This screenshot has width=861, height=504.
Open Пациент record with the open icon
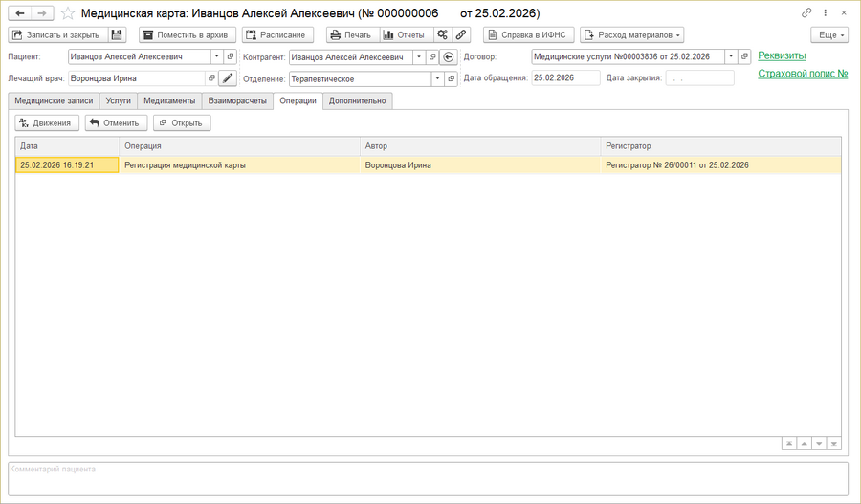pos(231,56)
